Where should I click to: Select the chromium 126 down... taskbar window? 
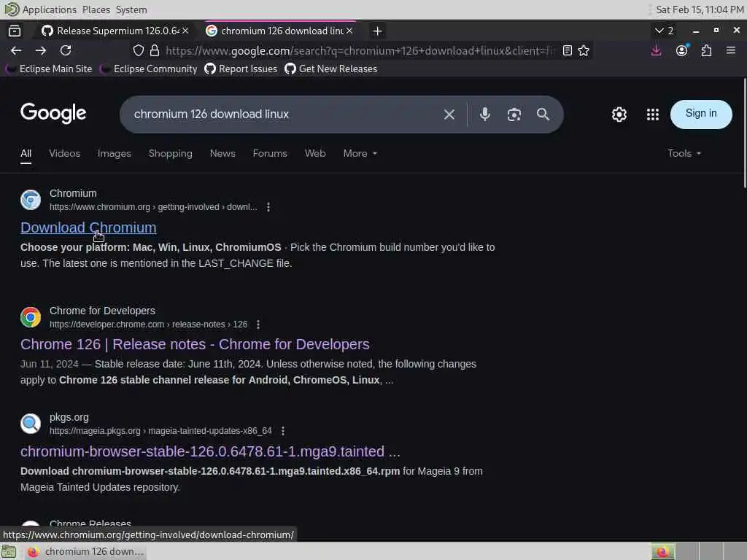click(x=86, y=551)
